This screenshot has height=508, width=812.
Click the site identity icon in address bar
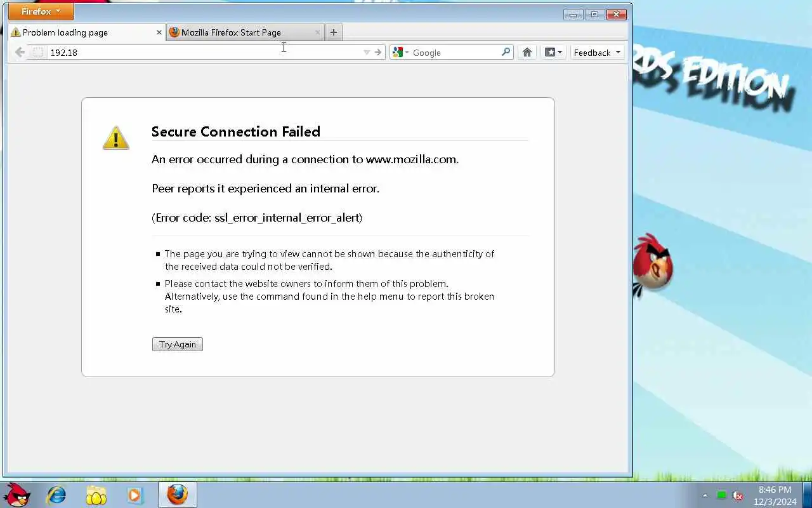38,53
